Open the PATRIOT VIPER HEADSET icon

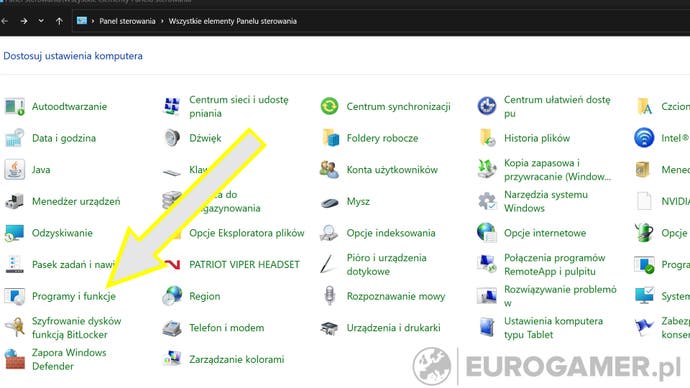point(172,264)
